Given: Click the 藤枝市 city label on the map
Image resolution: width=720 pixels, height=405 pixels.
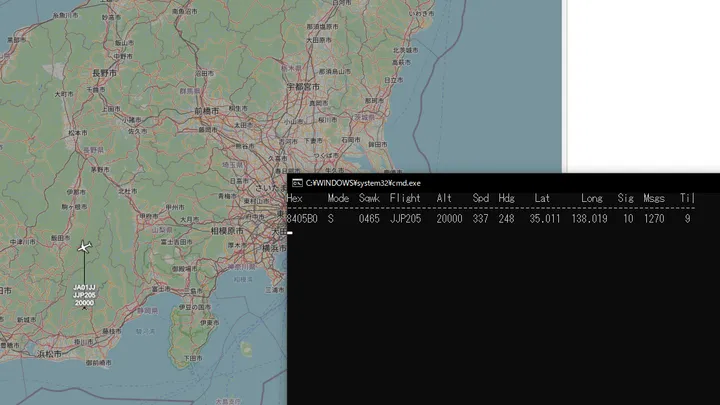Looking at the screenshot, I should [x=112, y=331].
